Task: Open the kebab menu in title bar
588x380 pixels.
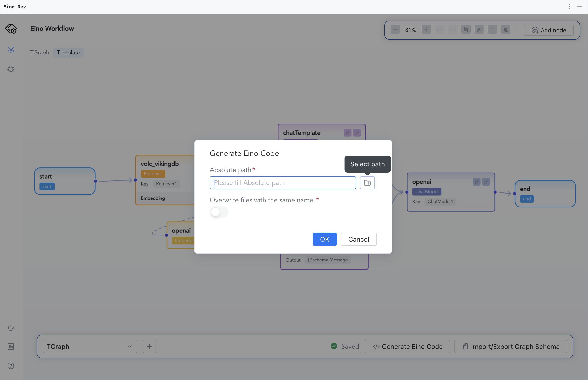Action: [x=570, y=7]
